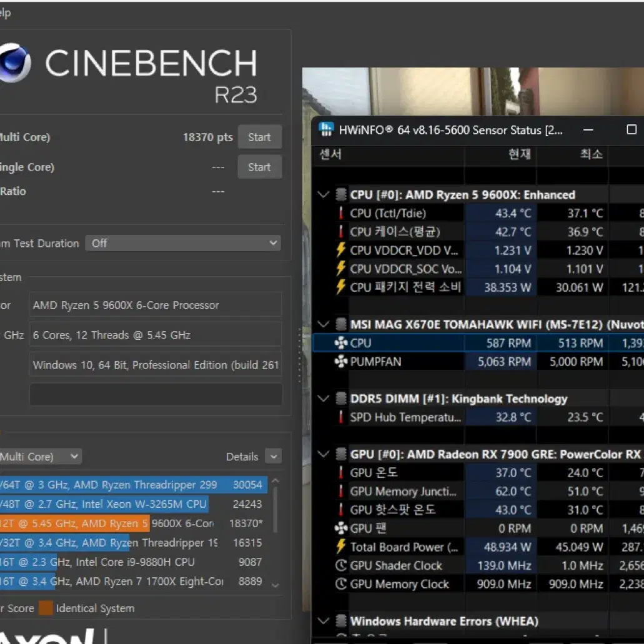This screenshot has height=644, width=644.
Task: Click lightning icon of CPU VDDCR_VDD row
Action: (x=340, y=250)
